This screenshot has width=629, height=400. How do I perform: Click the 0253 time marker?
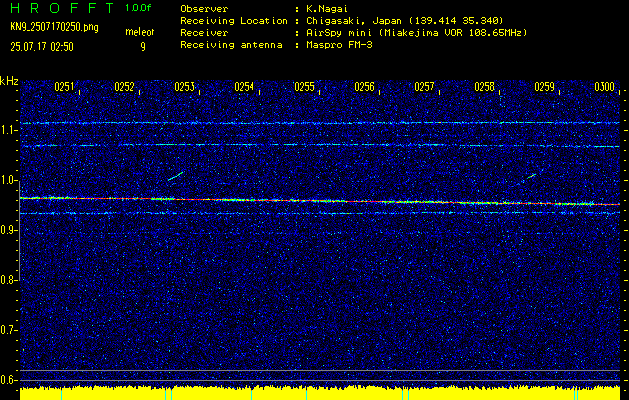pyautogui.click(x=185, y=87)
